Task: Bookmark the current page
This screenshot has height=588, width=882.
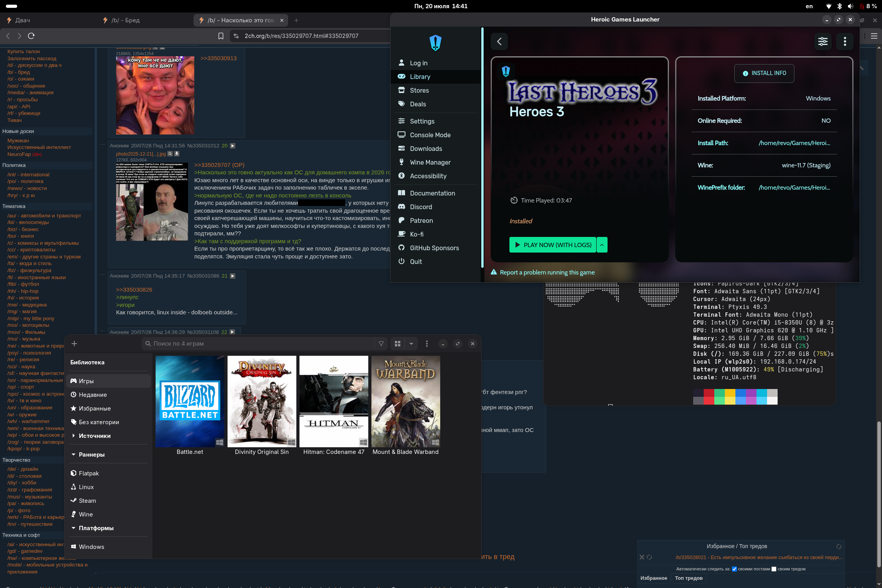Action: [x=221, y=36]
